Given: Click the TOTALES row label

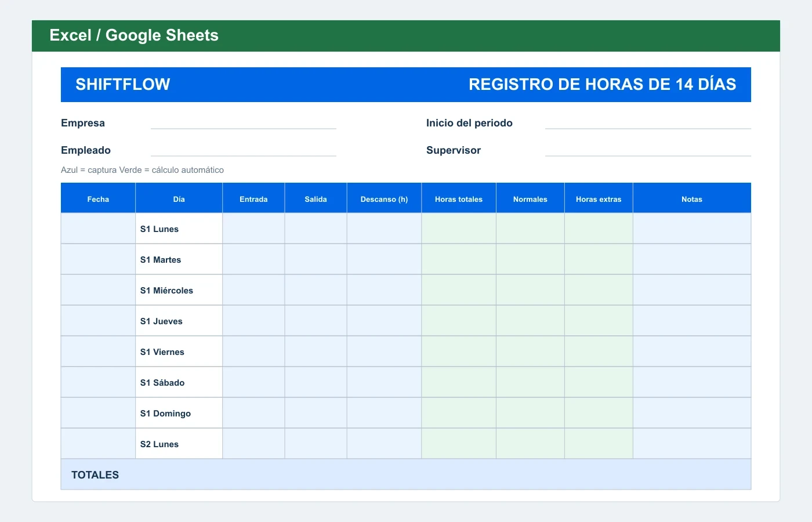Looking at the screenshot, I should tap(95, 474).
